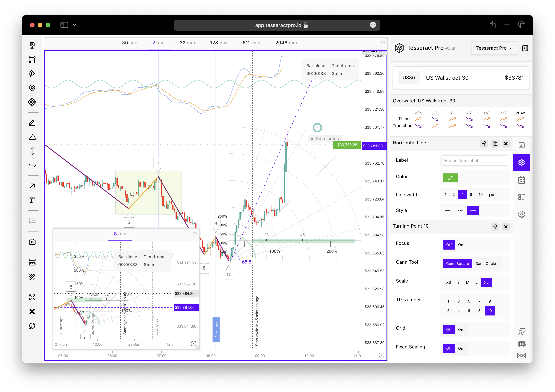Duplicate the Horizontal Line

pyautogui.click(x=495, y=143)
